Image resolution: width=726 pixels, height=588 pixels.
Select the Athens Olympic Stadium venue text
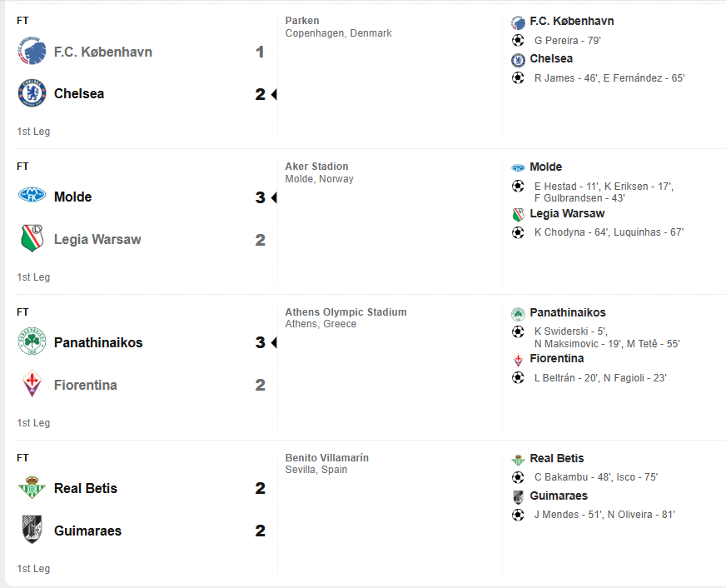pos(346,312)
